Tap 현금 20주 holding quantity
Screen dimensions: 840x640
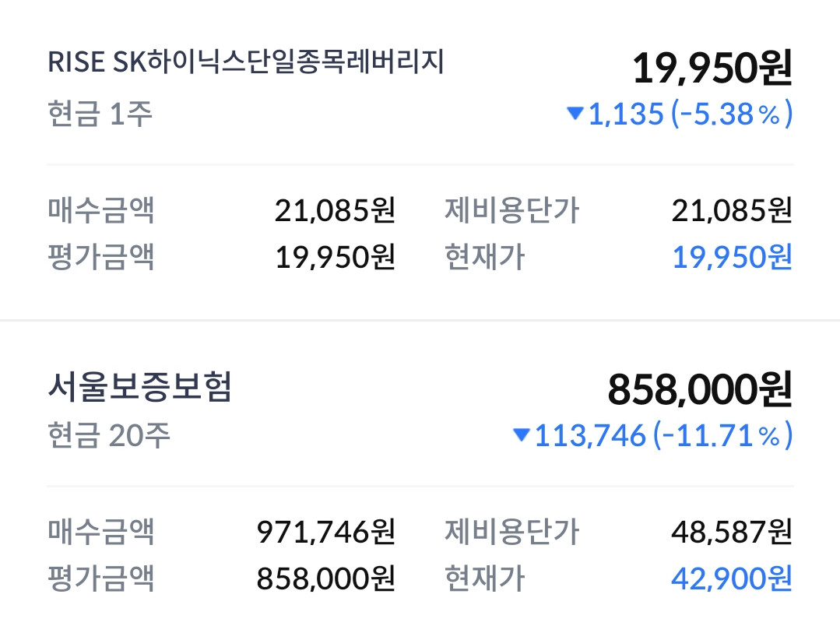pos(109,435)
